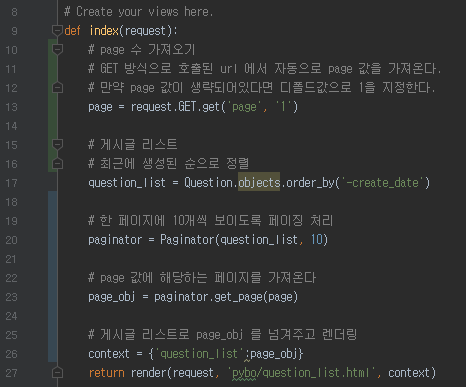Click the default value string '1'
This screenshot has height=387, width=466.
click(283, 107)
